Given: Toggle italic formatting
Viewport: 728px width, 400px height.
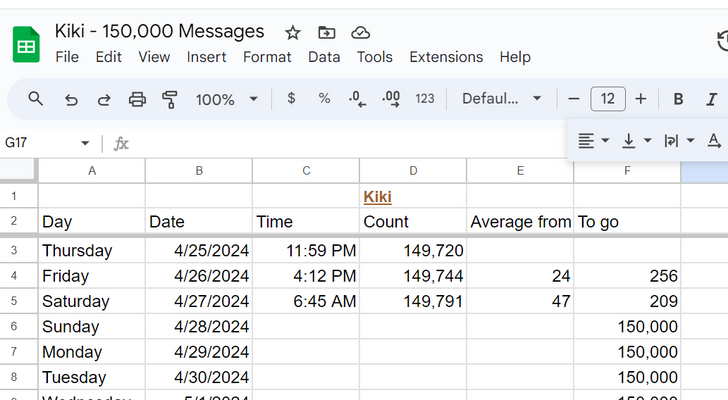Looking at the screenshot, I should point(711,99).
